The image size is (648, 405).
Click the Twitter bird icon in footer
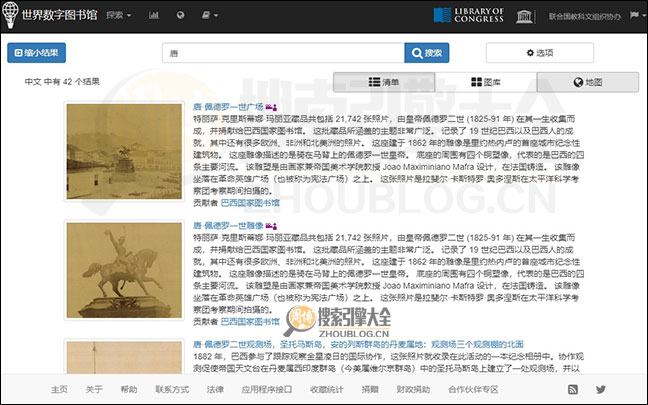click(601, 389)
